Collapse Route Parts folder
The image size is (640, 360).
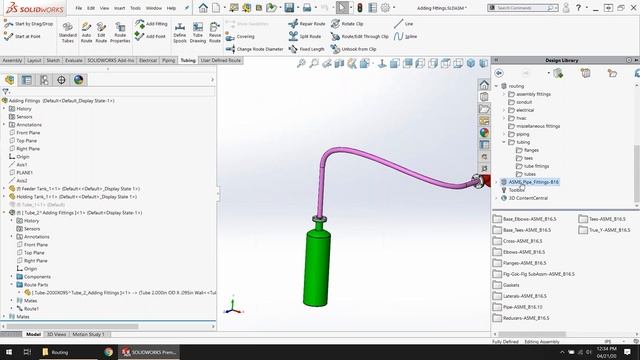click(11, 284)
